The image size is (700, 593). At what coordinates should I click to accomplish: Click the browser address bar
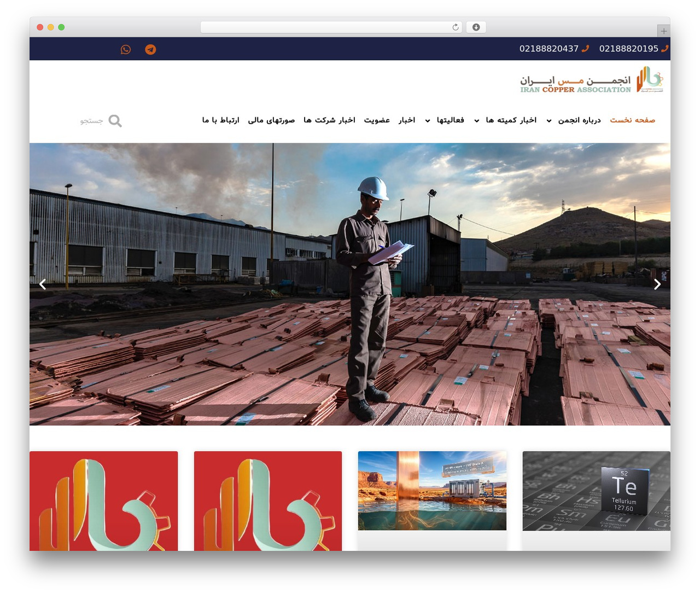coord(331,27)
